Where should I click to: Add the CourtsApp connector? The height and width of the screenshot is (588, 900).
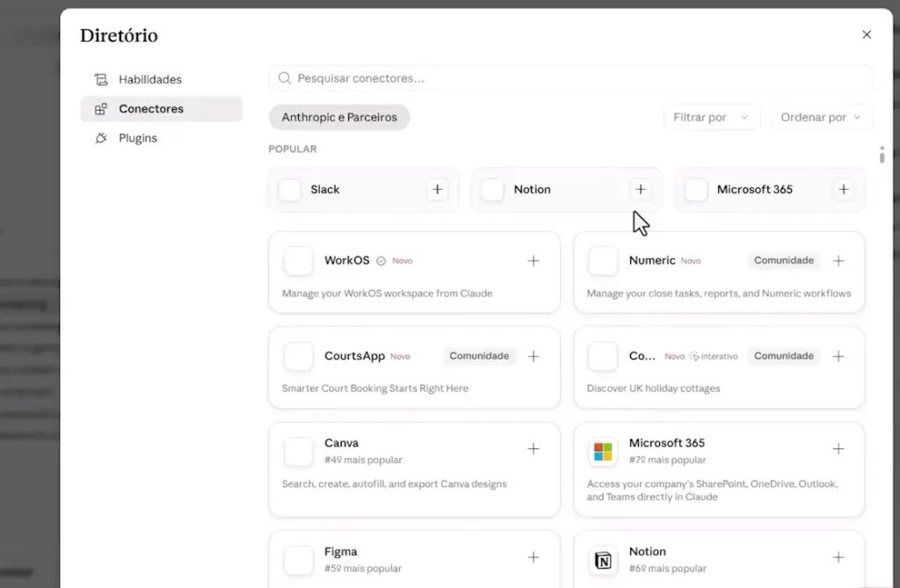point(533,356)
